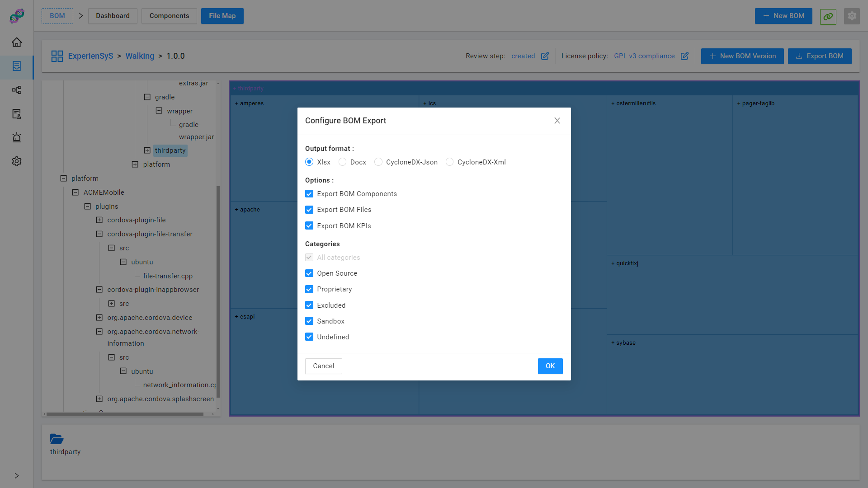Viewport: 868px width, 488px height.
Task: Expand the cordova-plugin-file tree item
Action: (99, 220)
